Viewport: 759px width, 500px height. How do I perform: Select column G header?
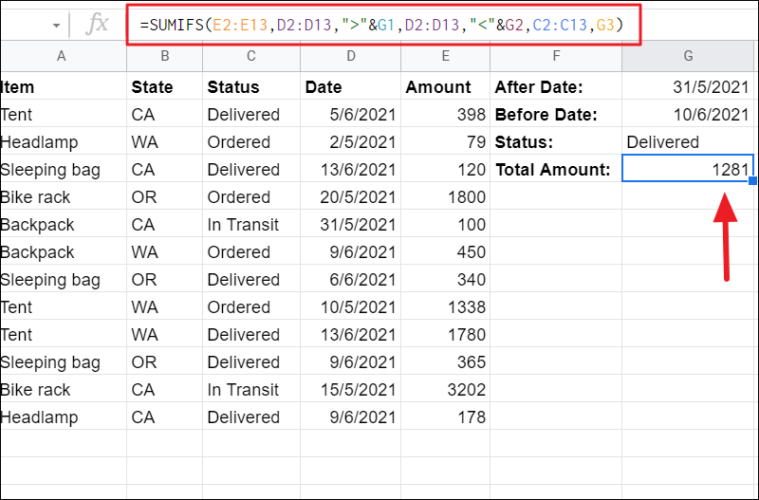(688, 56)
